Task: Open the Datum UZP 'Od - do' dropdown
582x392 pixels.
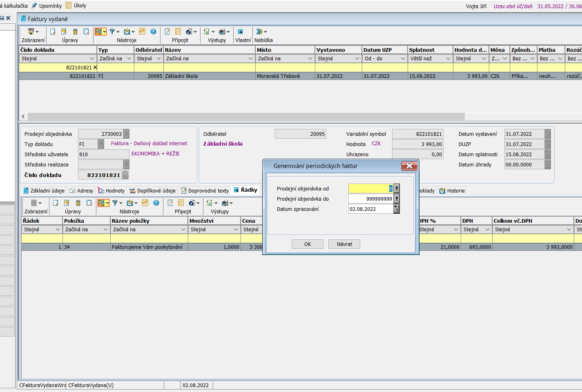Action: (x=402, y=59)
